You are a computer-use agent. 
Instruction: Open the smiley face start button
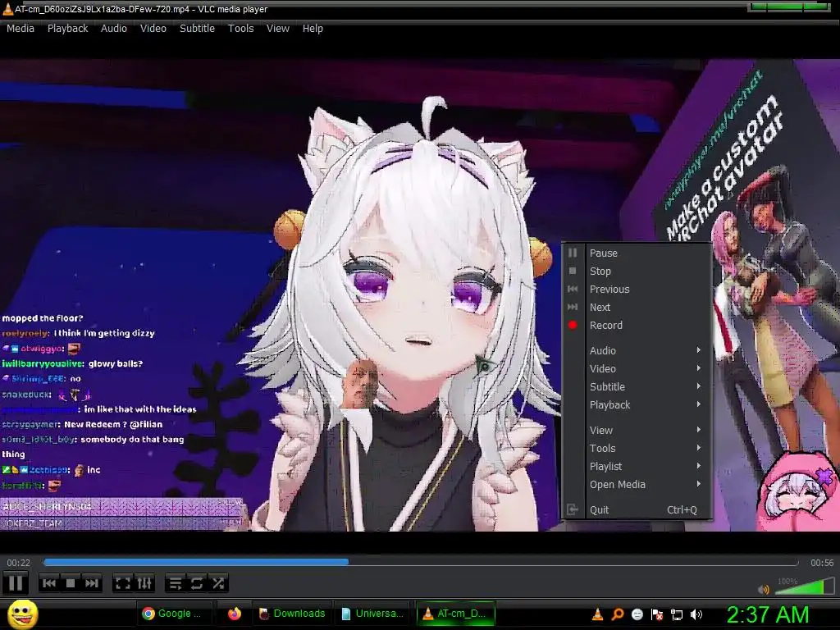(x=22, y=614)
